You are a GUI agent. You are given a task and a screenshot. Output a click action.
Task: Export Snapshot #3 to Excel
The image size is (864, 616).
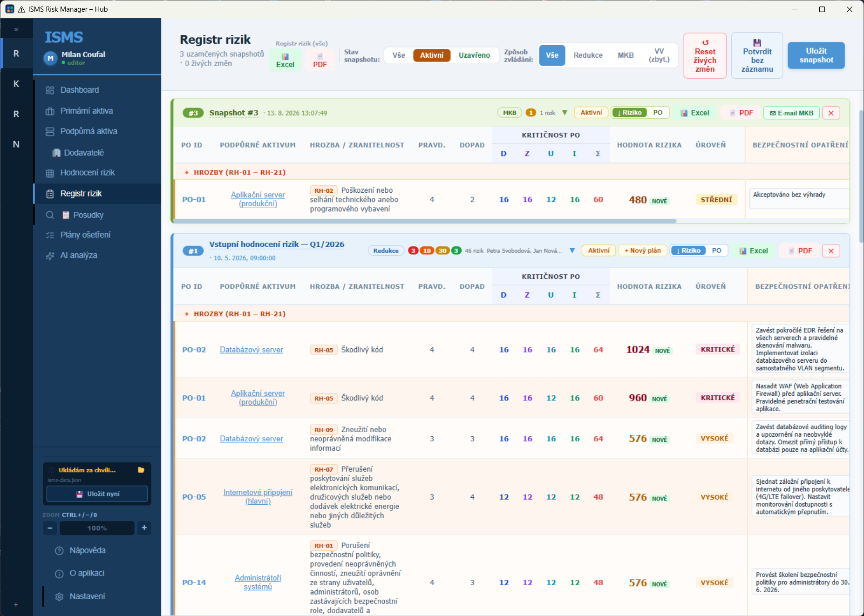[x=695, y=113]
